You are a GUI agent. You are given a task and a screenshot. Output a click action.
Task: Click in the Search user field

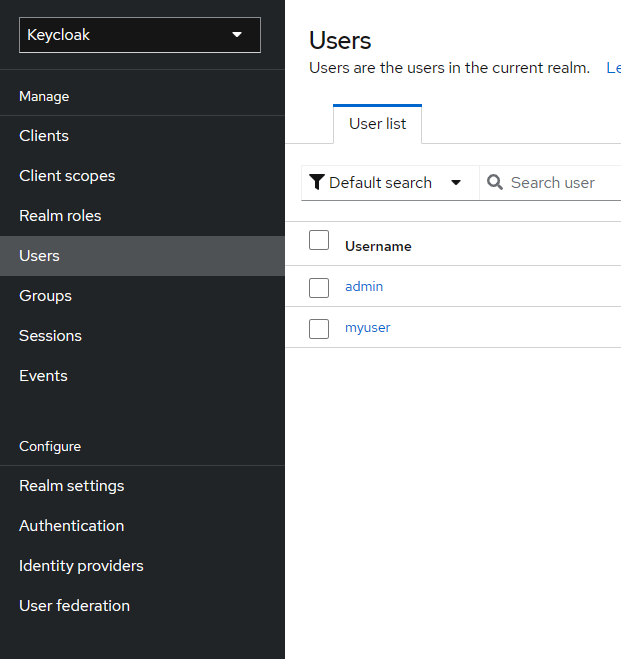[x=560, y=182]
